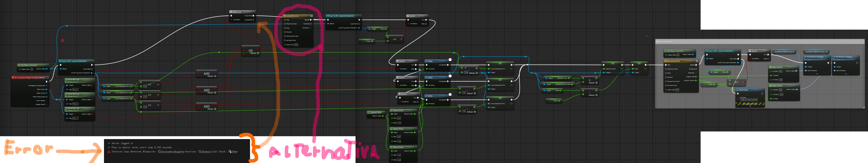Open the Outputs function link
868x163 pixels.
tap(207, 152)
